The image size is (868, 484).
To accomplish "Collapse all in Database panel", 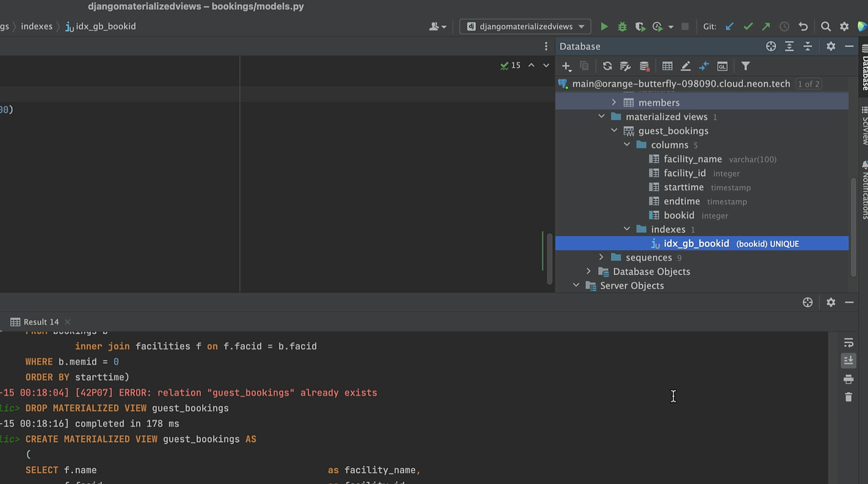I will pos(807,46).
